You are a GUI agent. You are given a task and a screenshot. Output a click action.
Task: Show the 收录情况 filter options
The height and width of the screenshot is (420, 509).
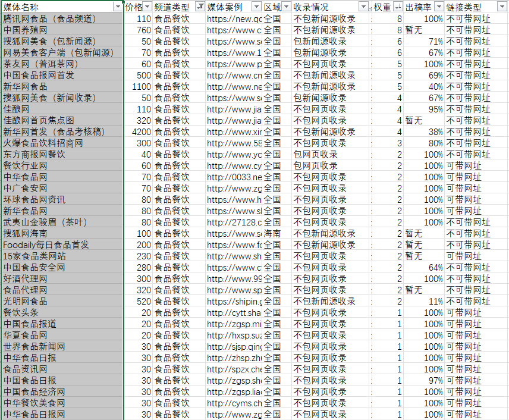[363, 7]
